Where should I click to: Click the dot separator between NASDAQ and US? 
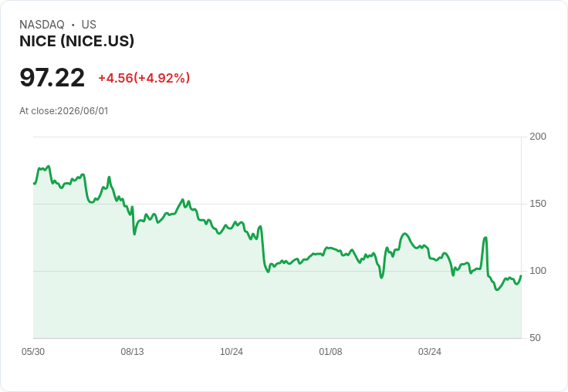click(73, 25)
